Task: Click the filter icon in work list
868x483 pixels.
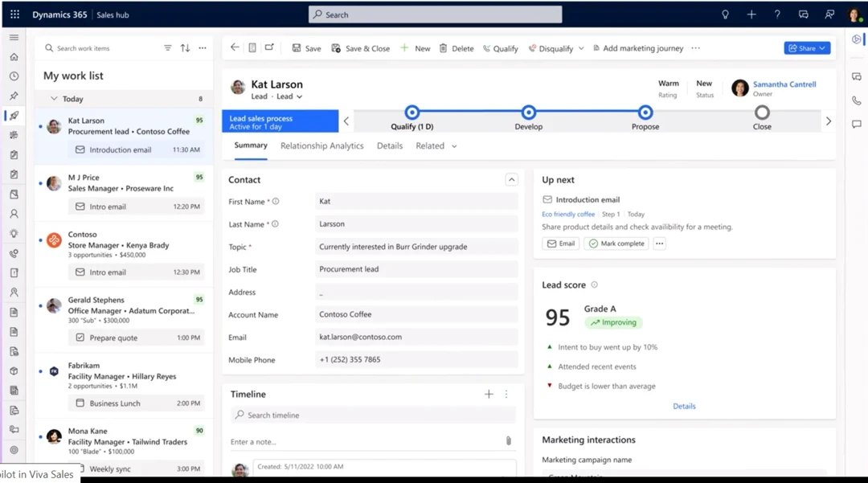Action: pyautogui.click(x=168, y=48)
